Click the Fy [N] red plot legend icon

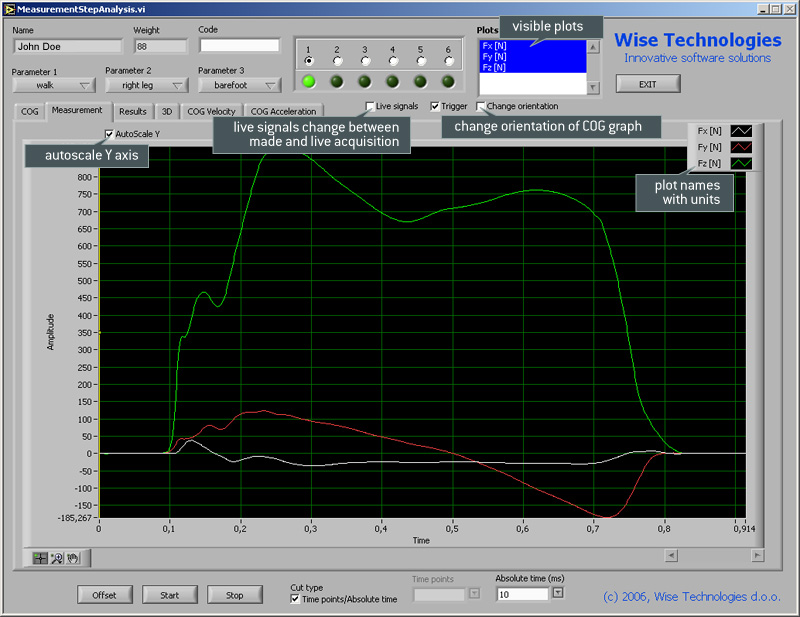point(741,147)
